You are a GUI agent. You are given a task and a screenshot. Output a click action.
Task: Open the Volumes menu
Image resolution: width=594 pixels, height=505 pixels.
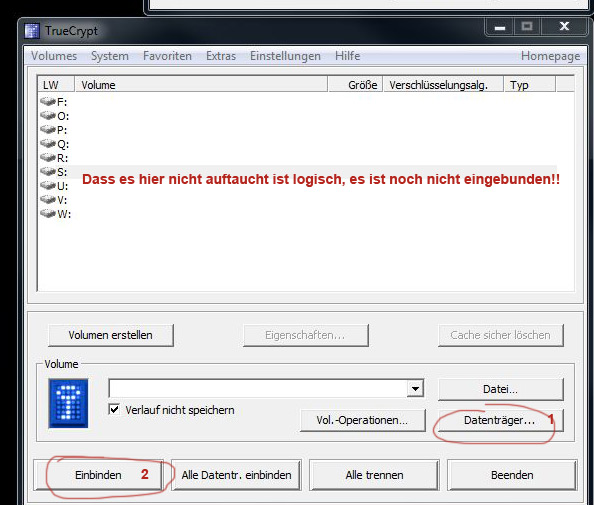pyautogui.click(x=54, y=56)
